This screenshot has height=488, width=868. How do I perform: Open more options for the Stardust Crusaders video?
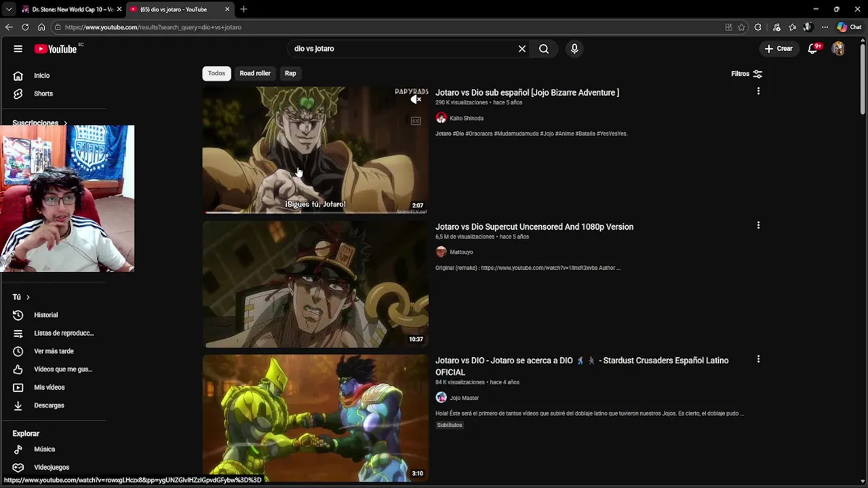coord(758,359)
